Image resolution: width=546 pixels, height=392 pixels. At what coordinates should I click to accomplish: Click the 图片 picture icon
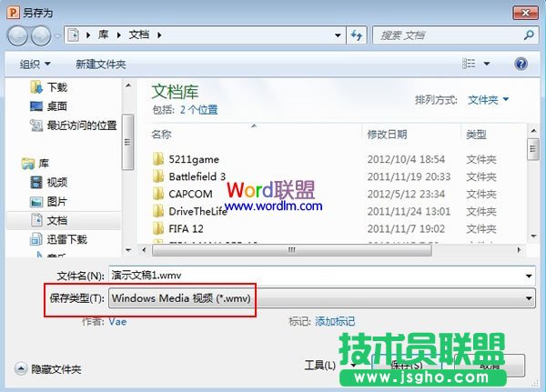36,201
